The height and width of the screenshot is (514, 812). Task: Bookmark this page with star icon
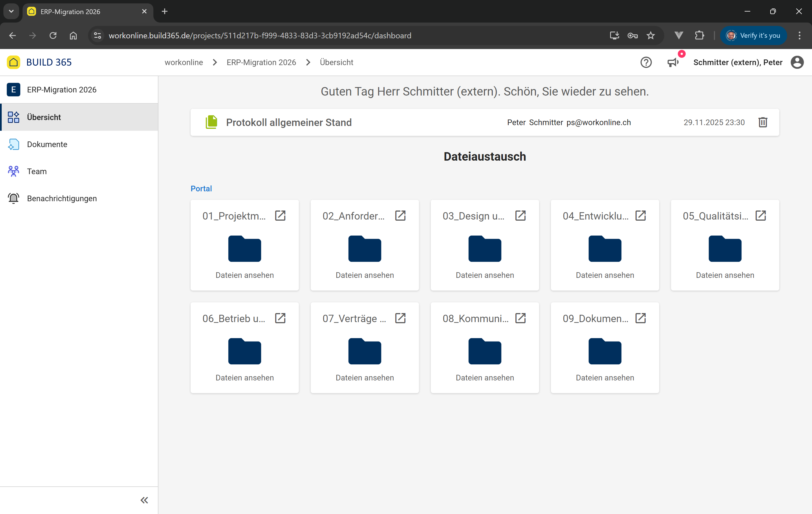[650, 36]
